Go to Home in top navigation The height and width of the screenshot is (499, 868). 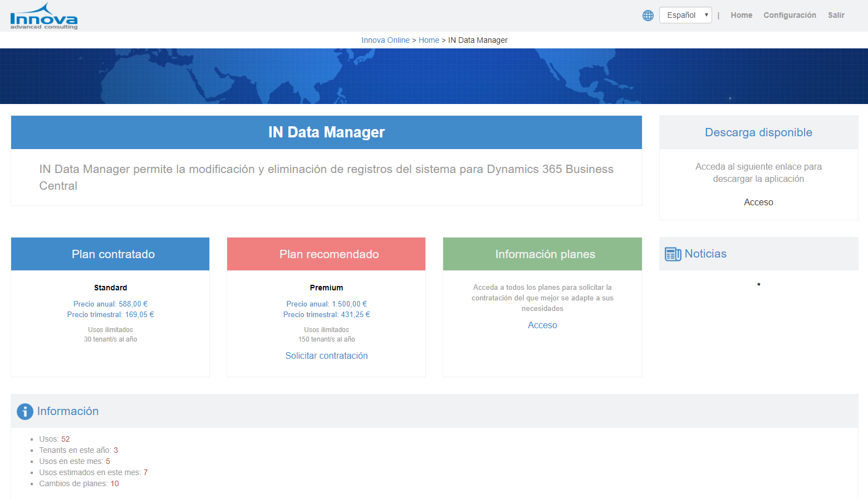[741, 16]
